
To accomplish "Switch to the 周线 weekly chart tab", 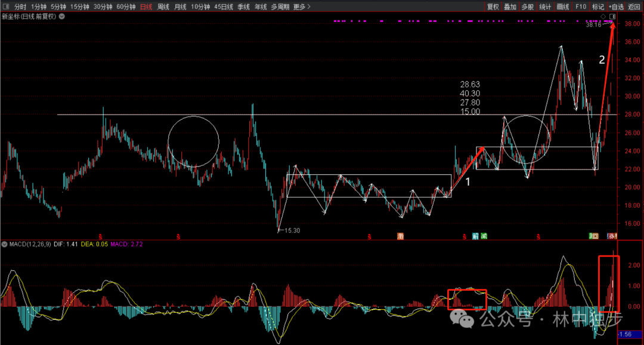I will coord(163,7).
